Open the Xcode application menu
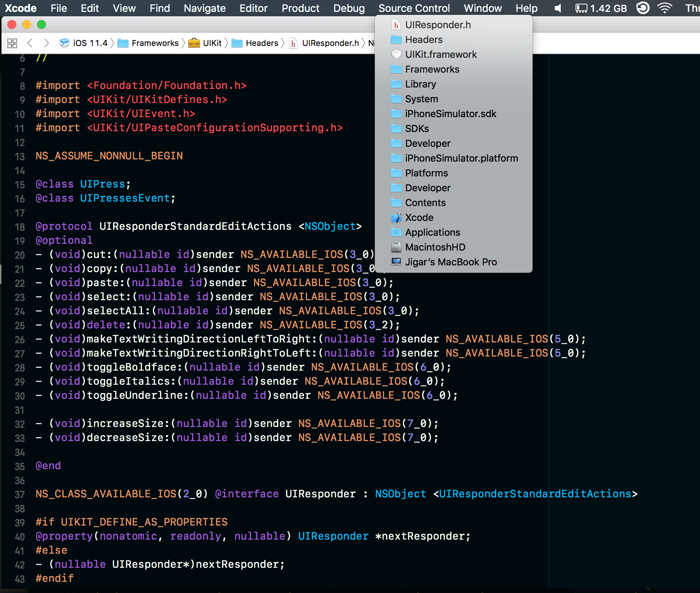Screen dimensions: 700x593 (21, 8)
